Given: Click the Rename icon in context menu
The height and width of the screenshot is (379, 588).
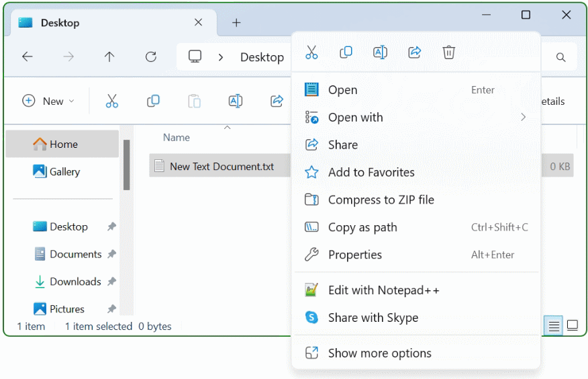Looking at the screenshot, I should (x=380, y=52).
